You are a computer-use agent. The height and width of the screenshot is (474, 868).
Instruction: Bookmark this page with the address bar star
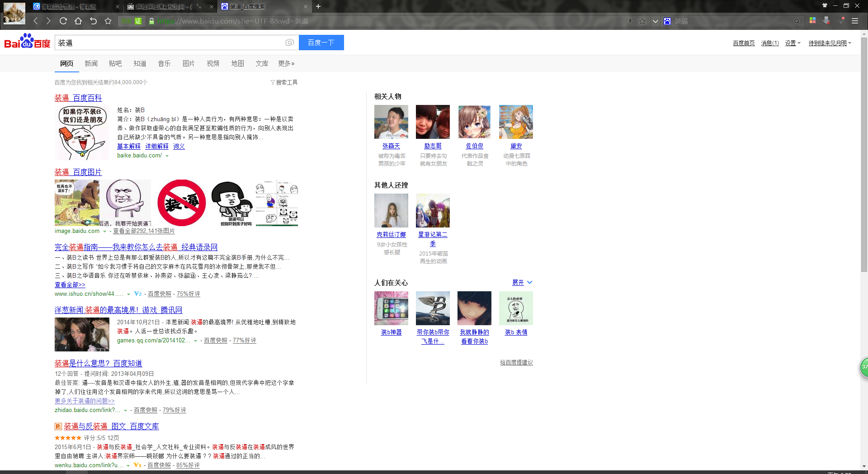pos(642,21)
